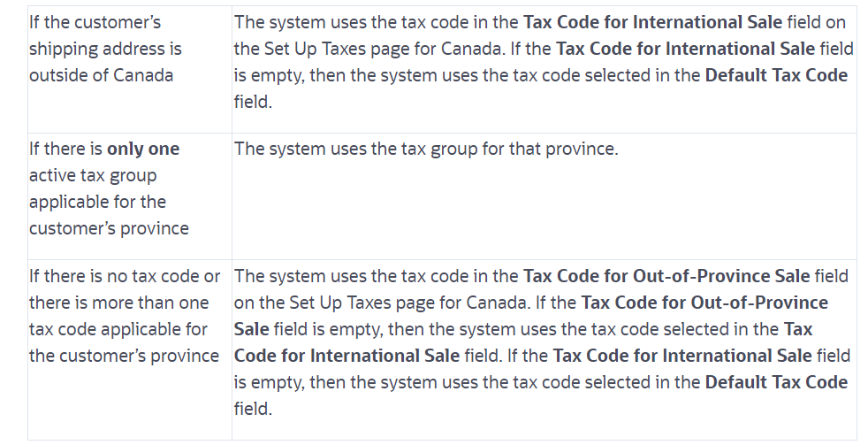Click bold "Default Tax Code" in the first row
The width and height of the screenshot is (868, 445).
pos(775,74)
